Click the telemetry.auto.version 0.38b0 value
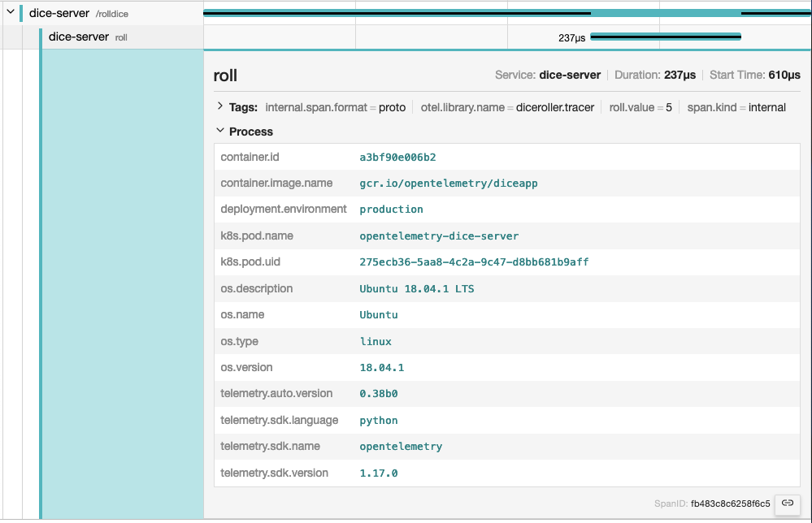Viewport: 812px width, 523px height. [378, 394]
